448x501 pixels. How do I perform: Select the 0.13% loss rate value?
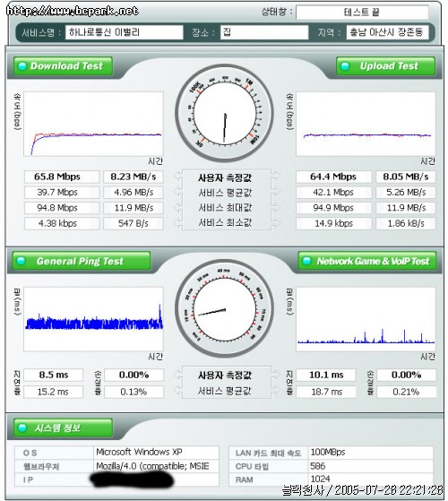(x=134, y=392)
